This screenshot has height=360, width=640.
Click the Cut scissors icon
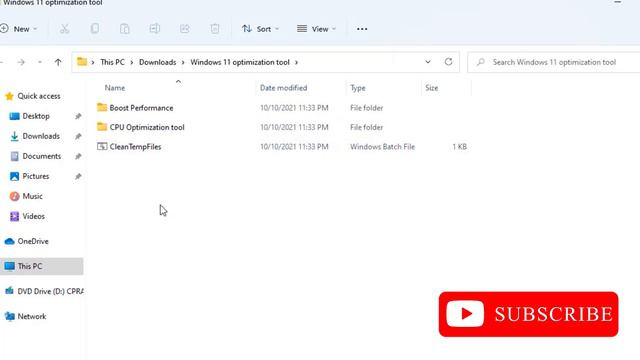point(64,29)
